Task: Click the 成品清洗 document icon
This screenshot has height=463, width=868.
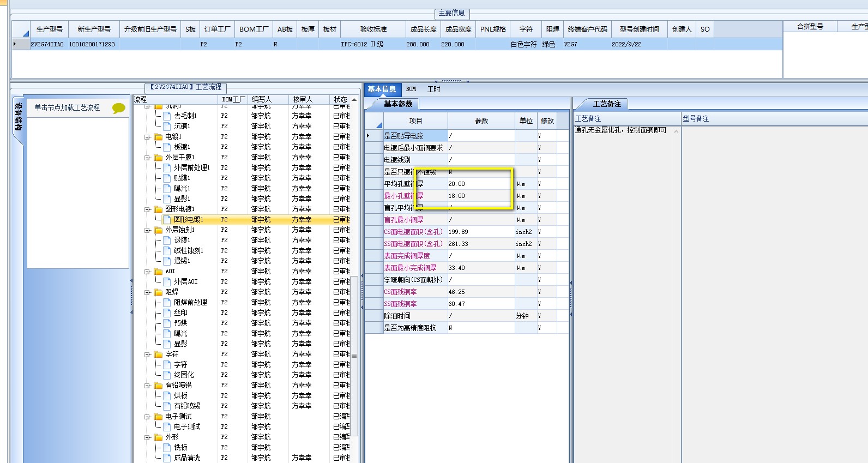Action: [x=167, y=458]
